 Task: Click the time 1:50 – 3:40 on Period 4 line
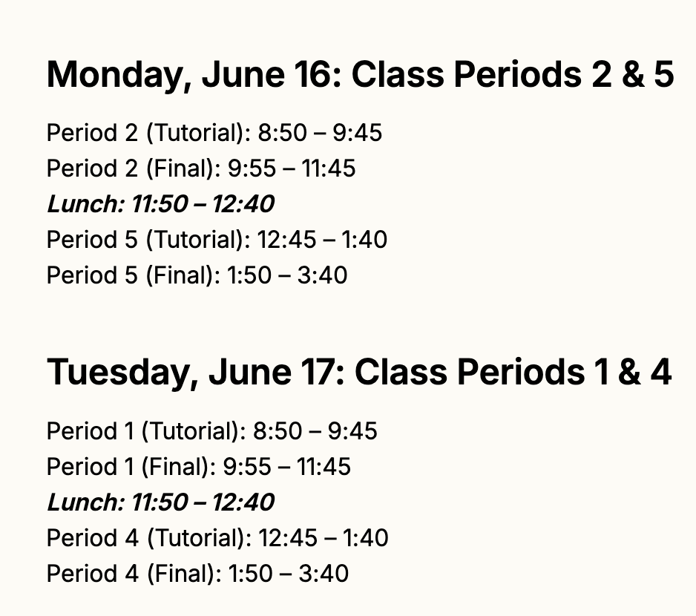point(289,574)
